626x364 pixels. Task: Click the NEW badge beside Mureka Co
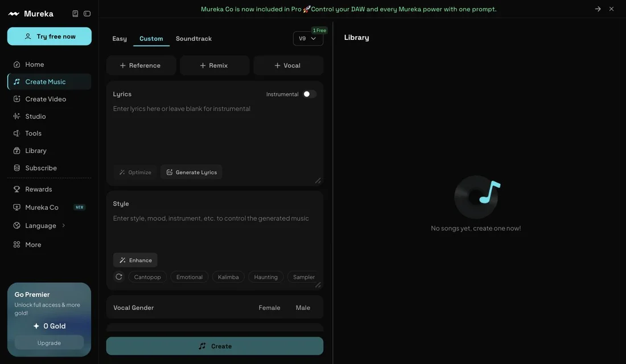click(80, 207)
